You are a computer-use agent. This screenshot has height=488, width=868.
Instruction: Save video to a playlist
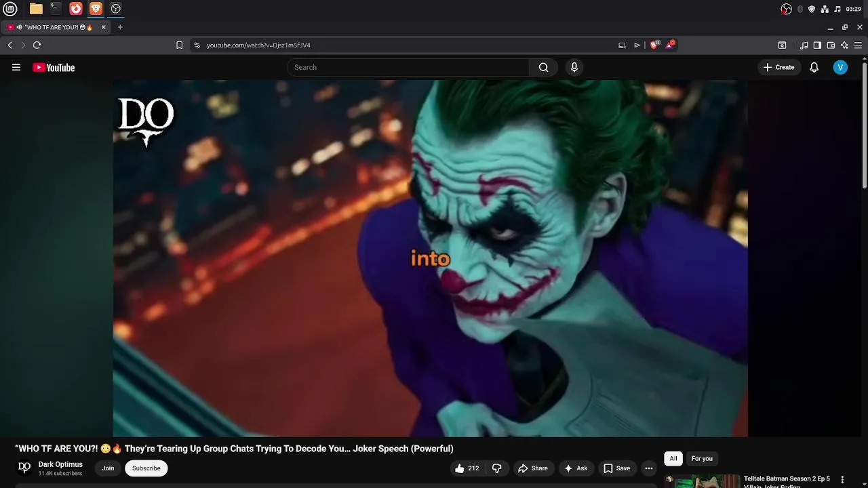tap(616, 468)
